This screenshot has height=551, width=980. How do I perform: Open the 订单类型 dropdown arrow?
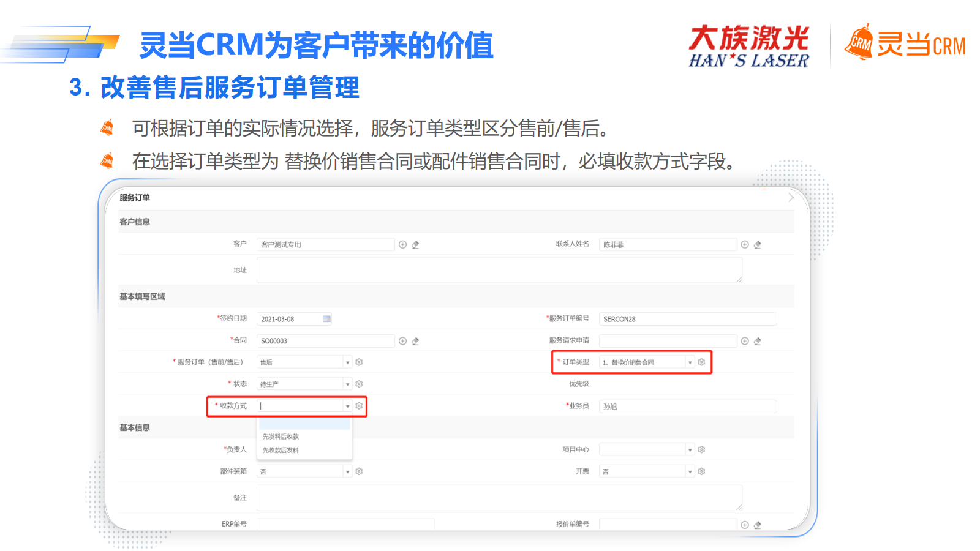[690, 362]
